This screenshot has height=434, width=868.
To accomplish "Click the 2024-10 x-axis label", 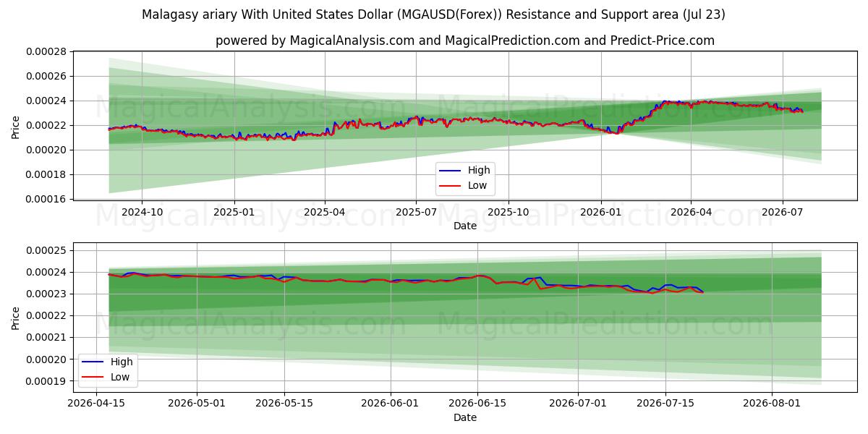I will coord(142,212).
